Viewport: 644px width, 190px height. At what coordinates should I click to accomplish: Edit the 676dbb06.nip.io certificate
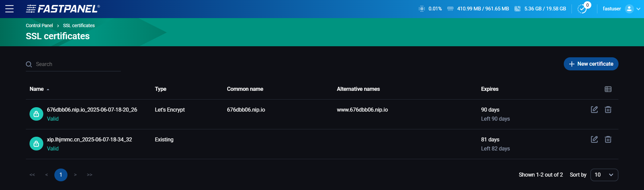594,110
